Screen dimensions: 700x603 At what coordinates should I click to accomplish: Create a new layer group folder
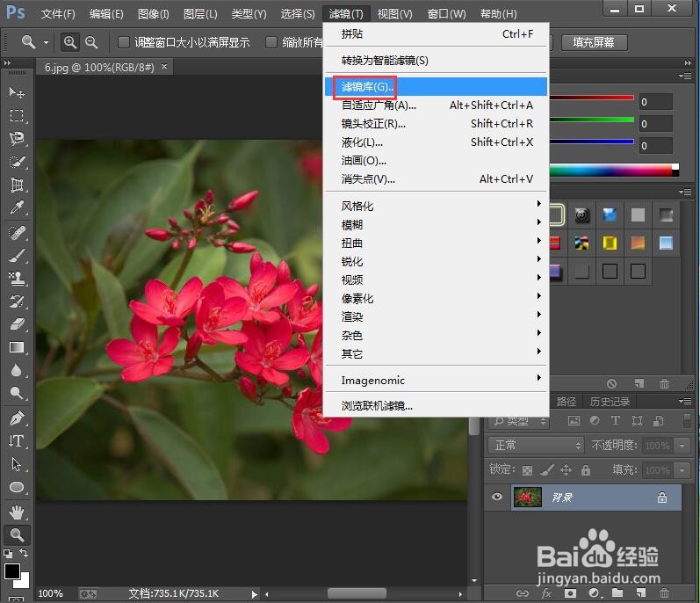tap(617, 592)
